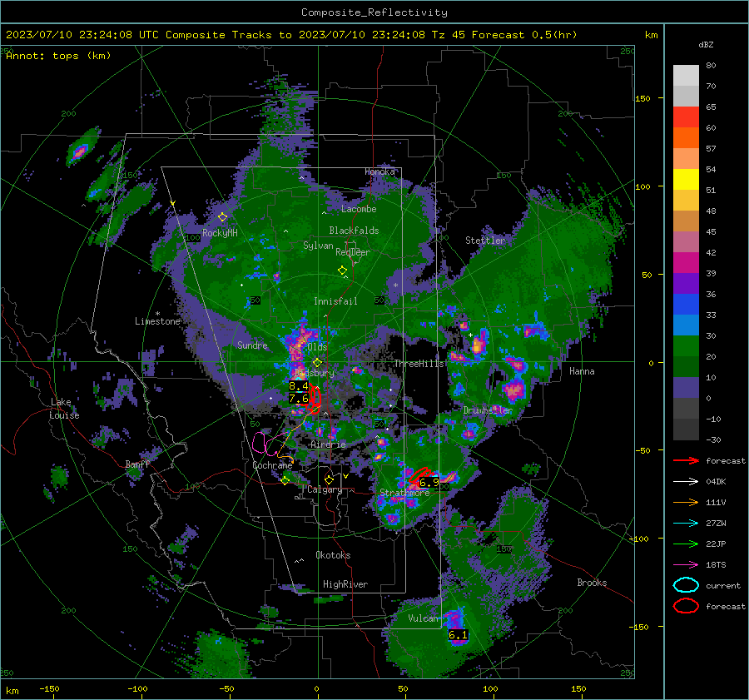Click the Sylvan label
This screenshot has height=700, width=749.
(318, 246)
